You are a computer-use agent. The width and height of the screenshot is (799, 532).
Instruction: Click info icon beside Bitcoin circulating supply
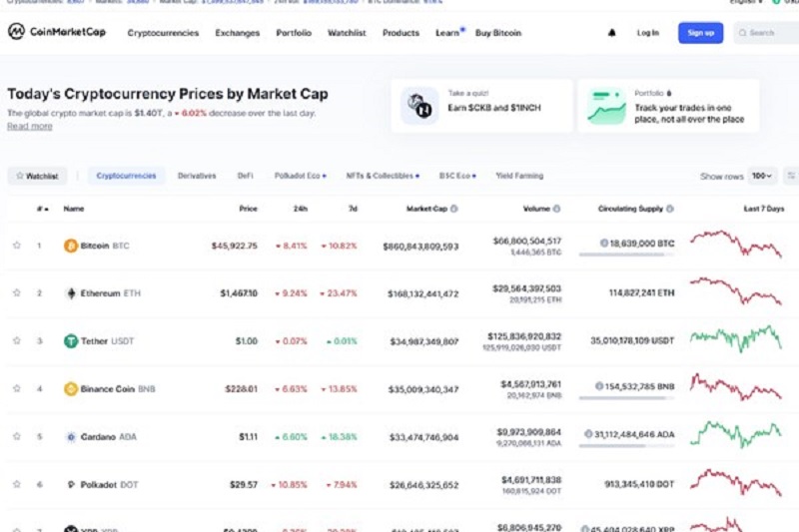coord(604,244)
